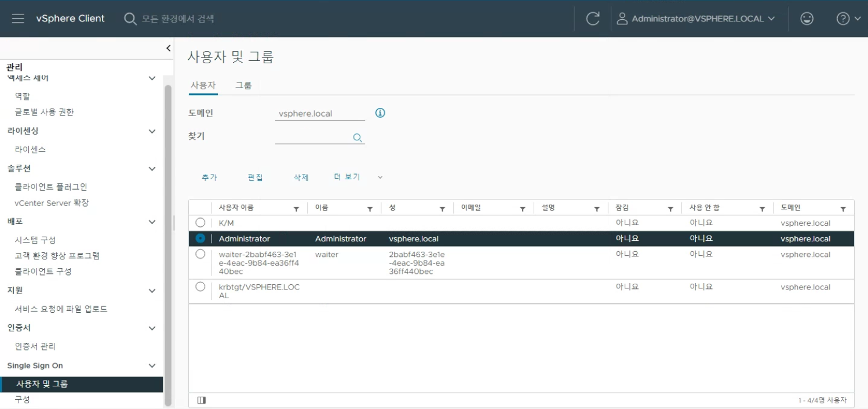Click the find search magnifier icon
This screenshot has height=409, width=868.
tap(358, 137)
